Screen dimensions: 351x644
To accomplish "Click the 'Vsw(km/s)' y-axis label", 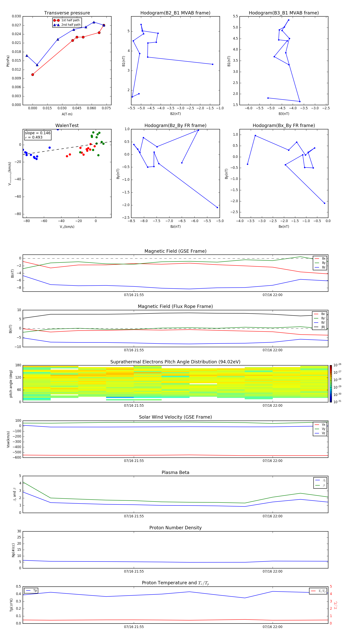I will 8,439.
